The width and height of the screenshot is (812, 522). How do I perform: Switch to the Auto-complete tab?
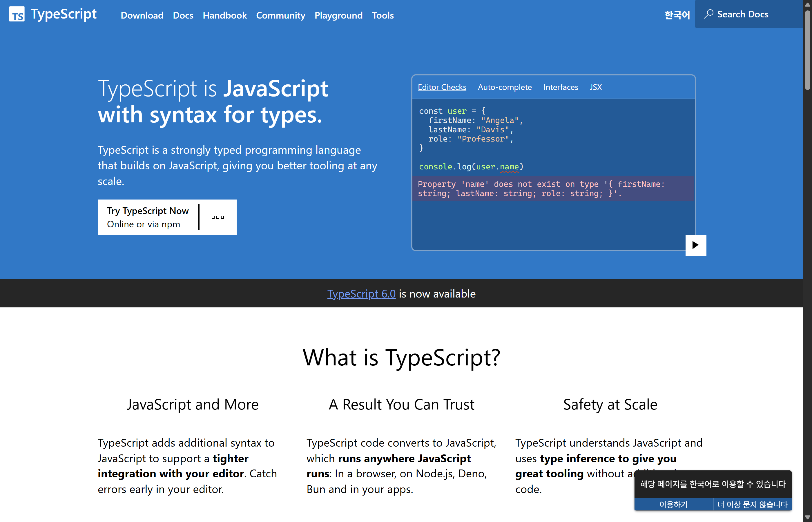click(505, 87)
